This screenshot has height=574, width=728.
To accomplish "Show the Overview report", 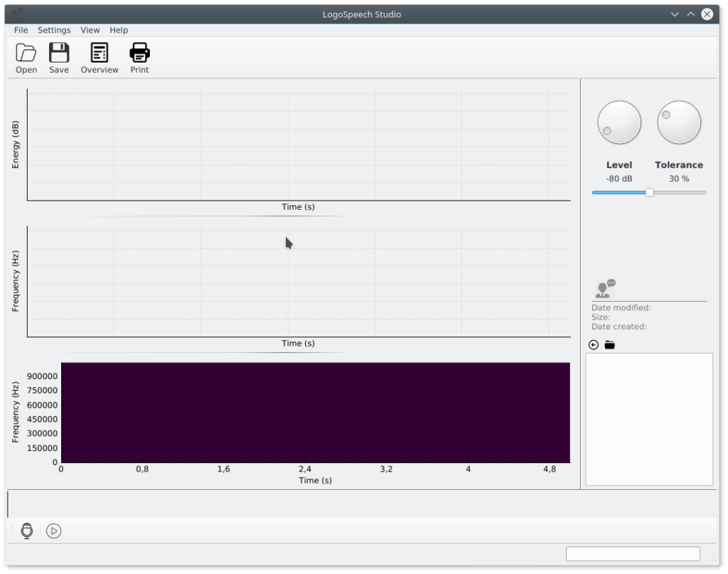I will point(100,58).
